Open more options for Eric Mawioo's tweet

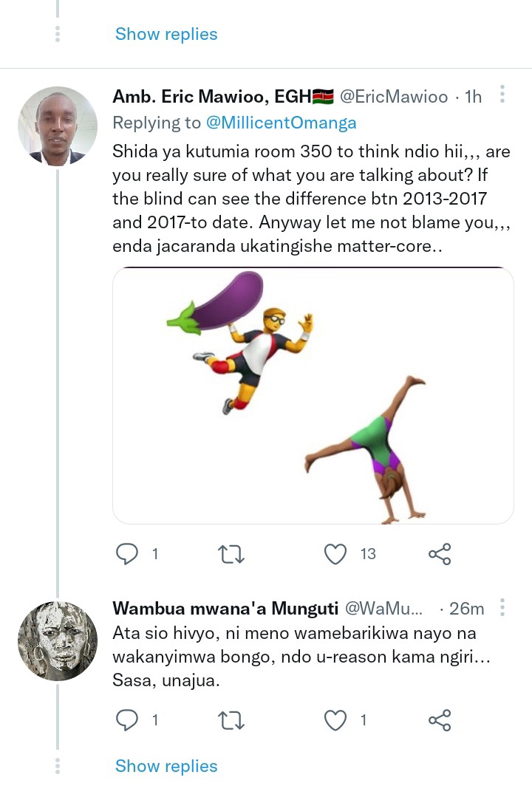(502, 94)
